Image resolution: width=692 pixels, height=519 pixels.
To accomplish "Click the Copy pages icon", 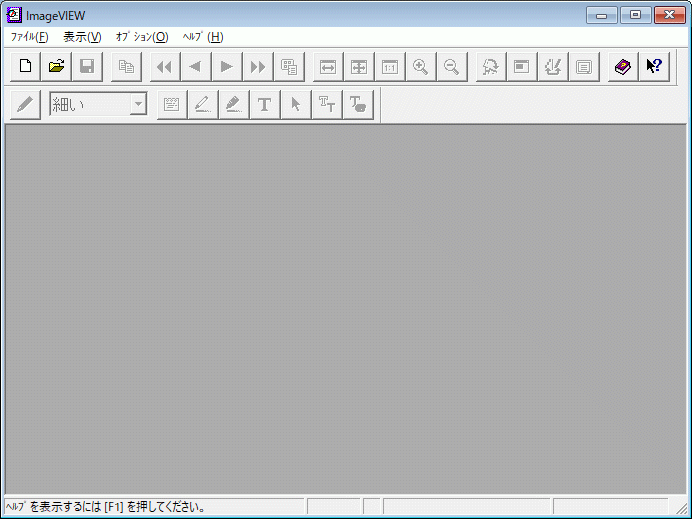I will point(126,67).
